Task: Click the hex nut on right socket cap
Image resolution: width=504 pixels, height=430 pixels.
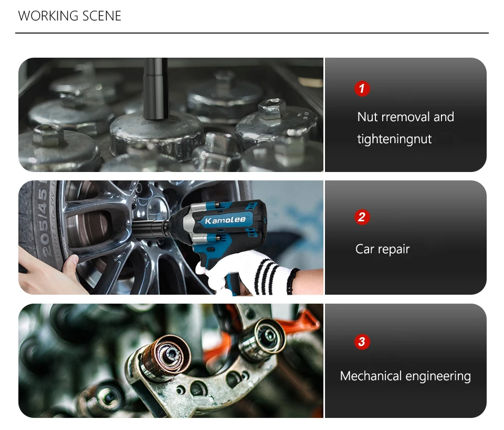Action: coord(272,108)
